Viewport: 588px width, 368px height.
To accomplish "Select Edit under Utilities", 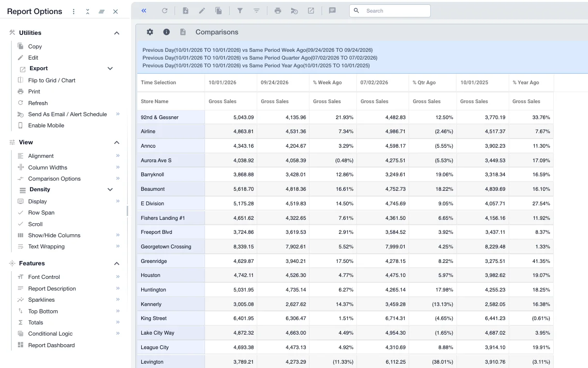I will point(33,58).
